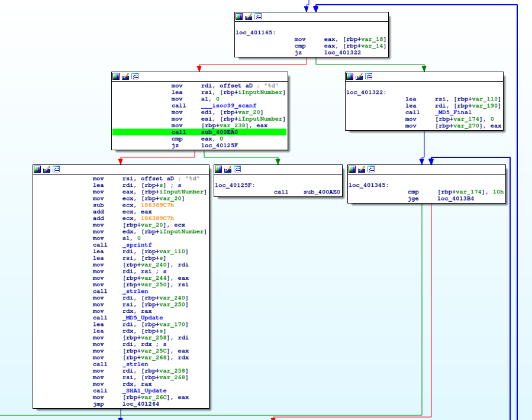532x420 pixels.
Task: Click set color icon on the sprintf block
Action: click(x=37, y=169)
